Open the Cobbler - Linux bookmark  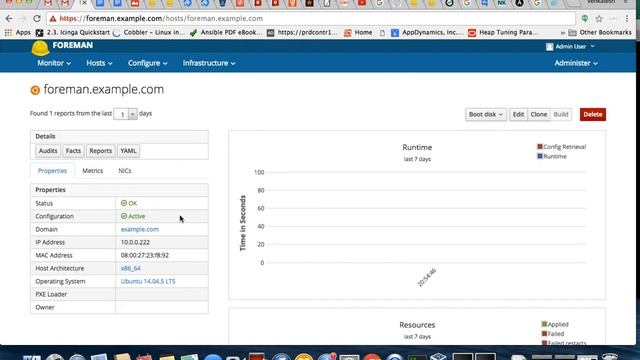pyautogui.click(x=149, y=33)
